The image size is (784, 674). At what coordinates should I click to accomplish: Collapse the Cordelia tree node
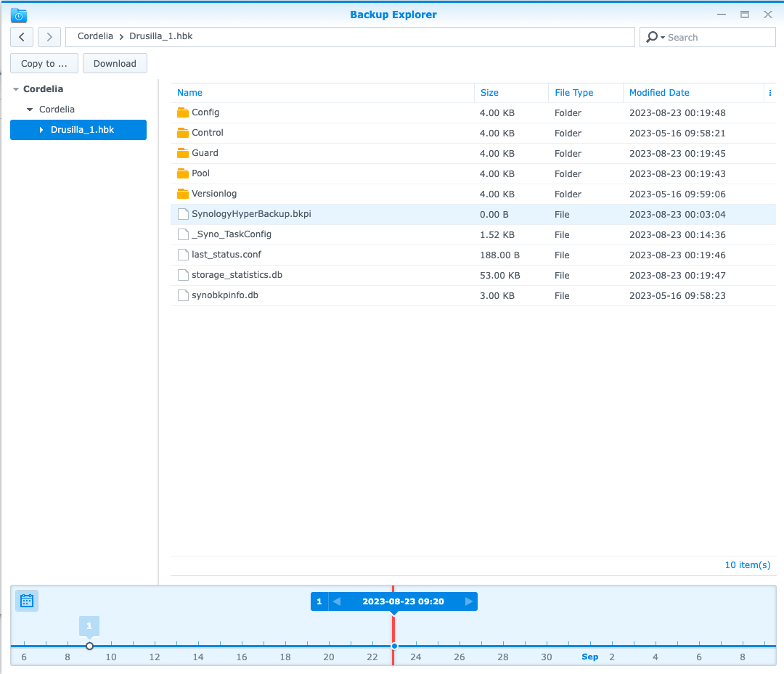[x=17, y=89]
